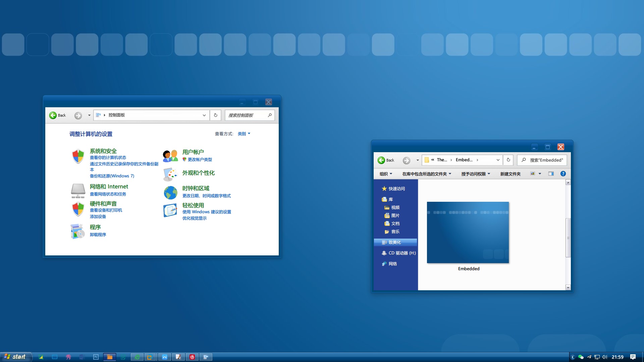Open the User Accounts icon
The image size is (644, 362).
pyautogui.click(x=170, y=156)
